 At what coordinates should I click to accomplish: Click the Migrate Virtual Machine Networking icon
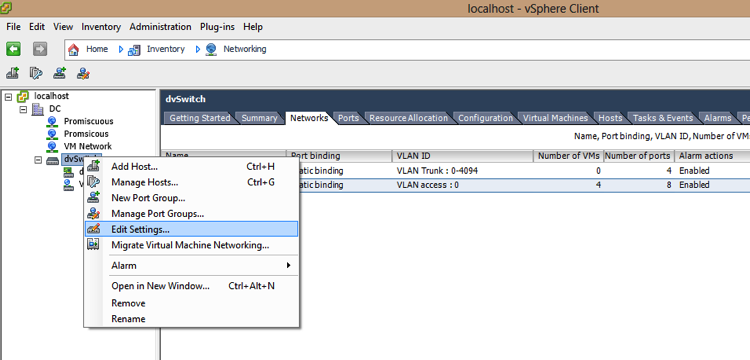click(x=93, y=245)
